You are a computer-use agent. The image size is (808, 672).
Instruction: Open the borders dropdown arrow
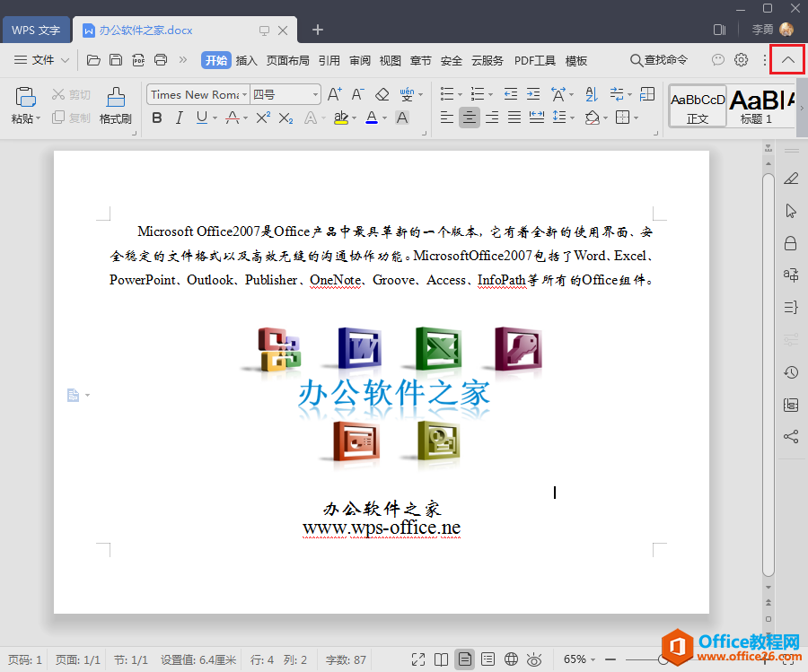tap(637, 118)
